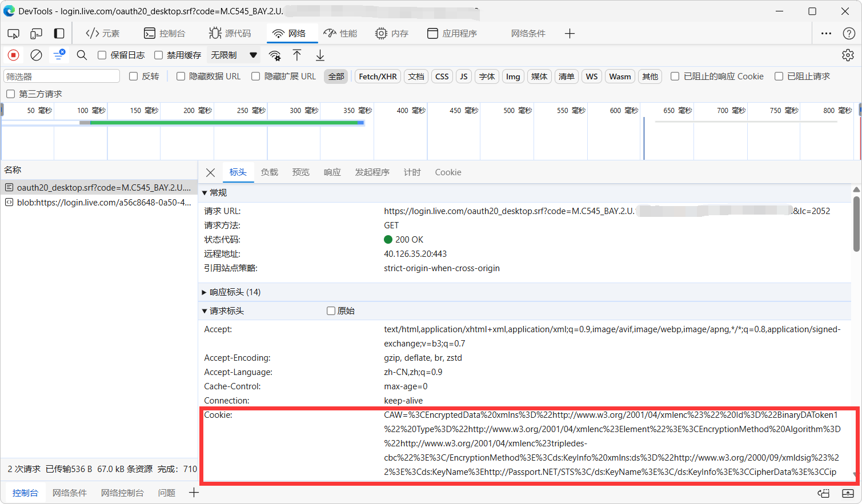The image size is (862, 504).
Task: Open the customize DevTools ellipsis menu
Action: click(826, 34)
